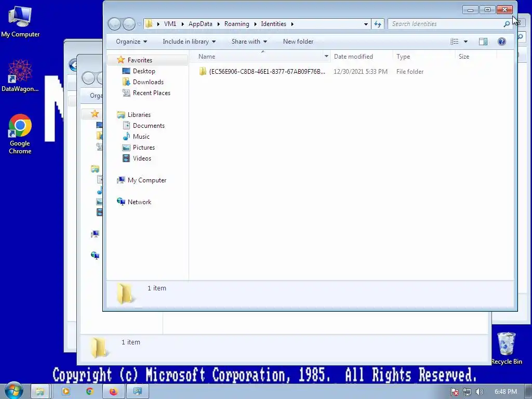Open Name column filter dropdown

326,56
